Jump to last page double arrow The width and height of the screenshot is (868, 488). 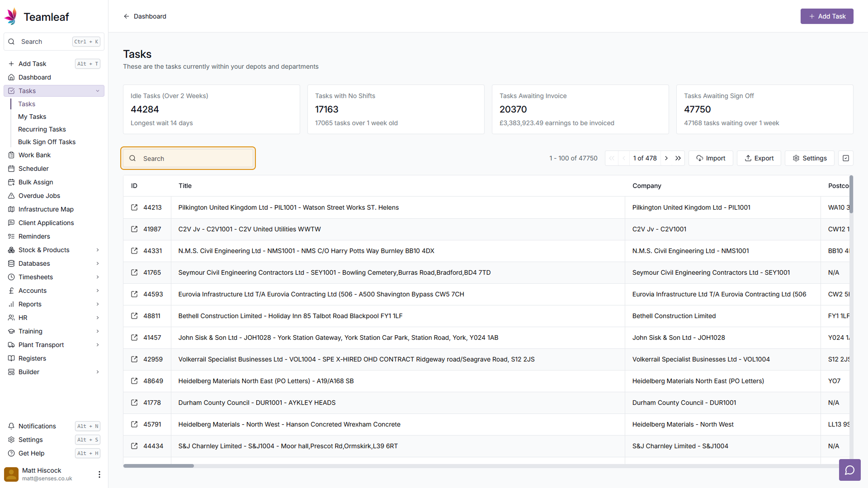[678, 158]
